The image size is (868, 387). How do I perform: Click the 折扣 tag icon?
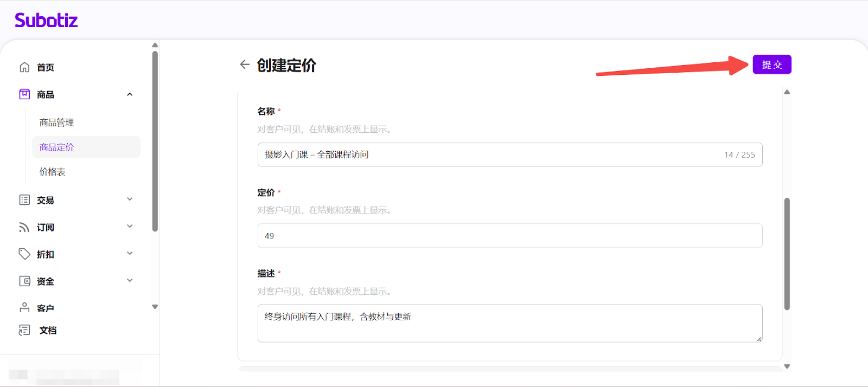click(x=24, y=254)
